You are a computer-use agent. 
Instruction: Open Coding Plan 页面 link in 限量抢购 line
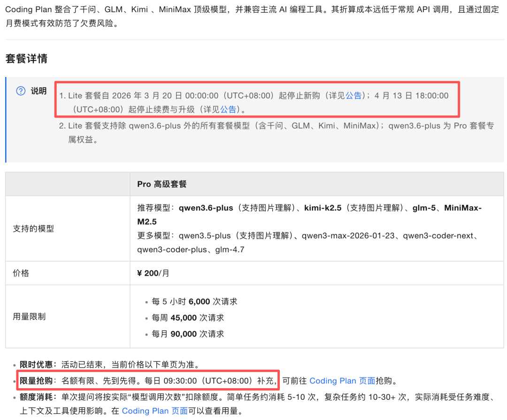point(342,381)
